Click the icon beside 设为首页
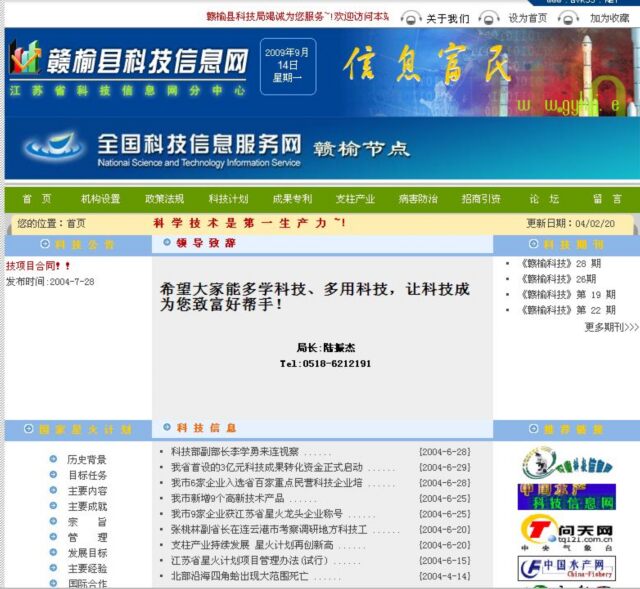The height and width of the screenshot is (589, 640). pyautogui.click(x=489, y=18)
